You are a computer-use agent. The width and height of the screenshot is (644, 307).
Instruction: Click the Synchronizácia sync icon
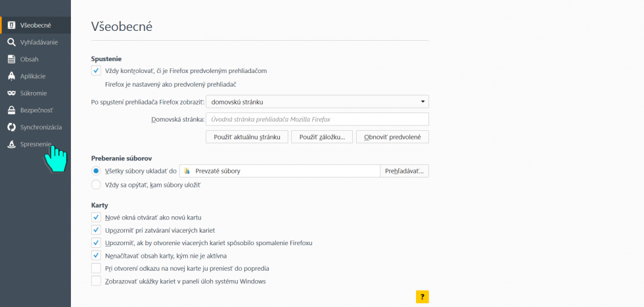(12, 127)
